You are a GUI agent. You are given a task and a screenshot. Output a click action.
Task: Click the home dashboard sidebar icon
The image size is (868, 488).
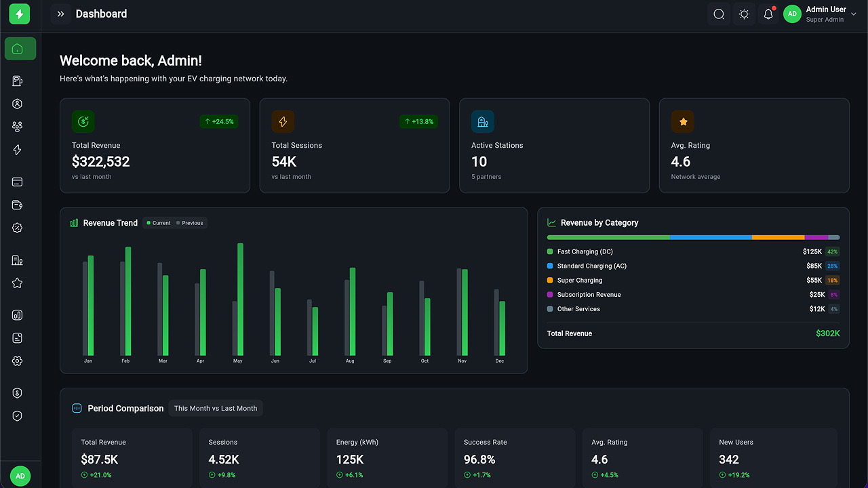[x=20, y=49]
